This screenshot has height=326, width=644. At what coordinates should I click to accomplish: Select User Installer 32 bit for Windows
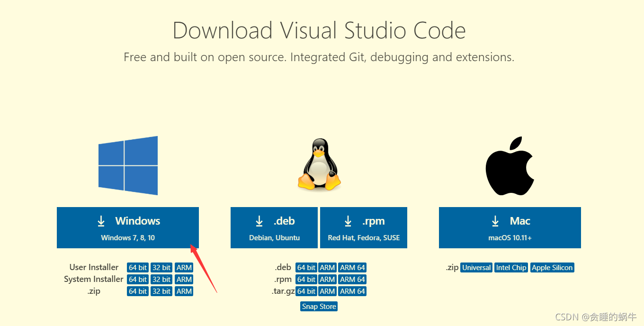(x=161, y=268)
